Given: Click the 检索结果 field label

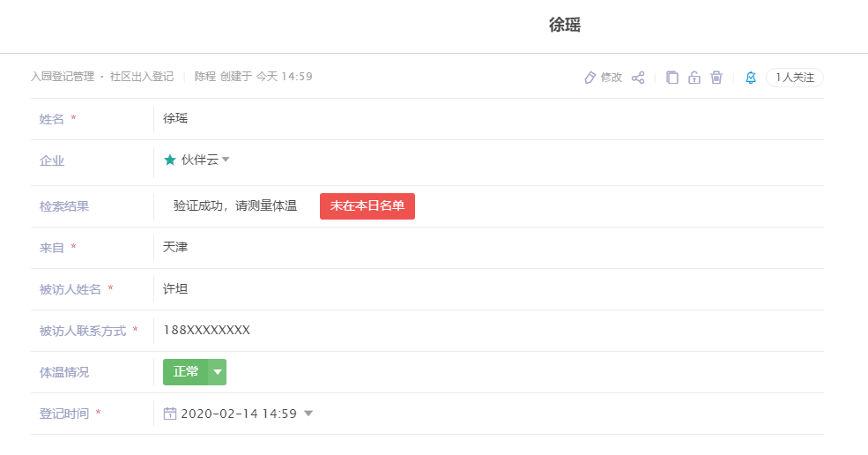Looking at the screenshot, I should coord(64,206).
